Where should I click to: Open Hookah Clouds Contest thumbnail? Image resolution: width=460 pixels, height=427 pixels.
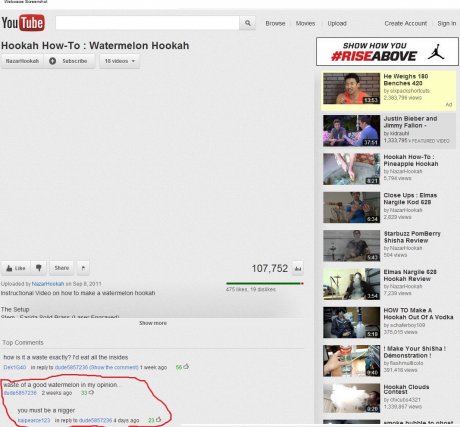pyautogui.click(x=351, y=398)
